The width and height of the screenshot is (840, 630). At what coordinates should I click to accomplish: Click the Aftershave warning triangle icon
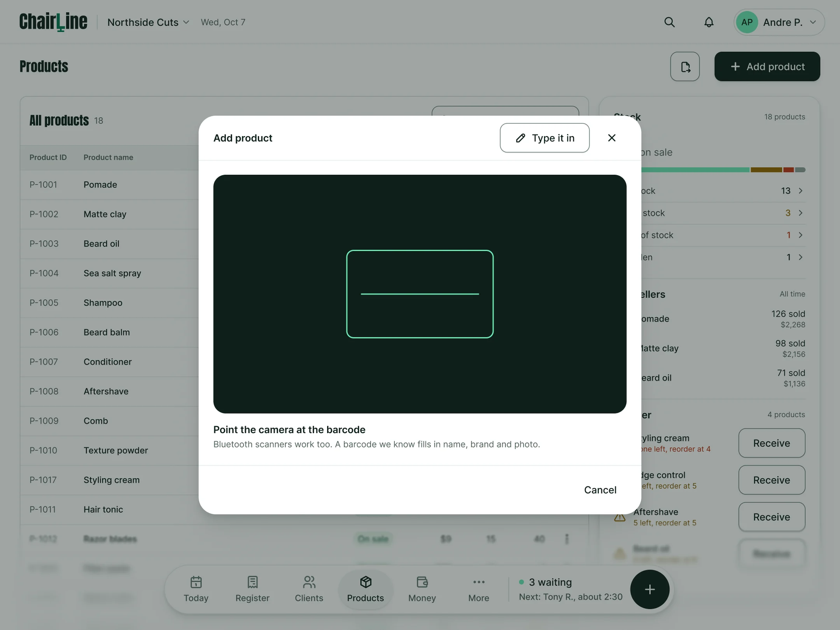click(x=619, y=517)
